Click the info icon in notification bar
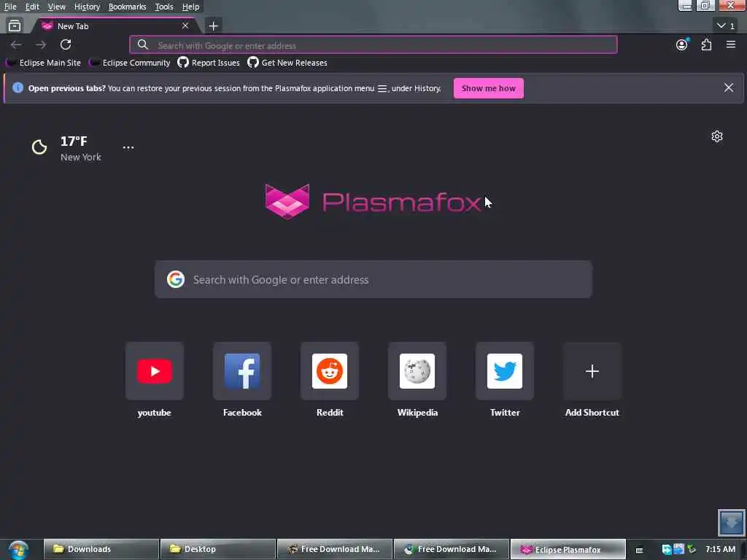This screenshot has height=560, width=747. click(18, 88)
